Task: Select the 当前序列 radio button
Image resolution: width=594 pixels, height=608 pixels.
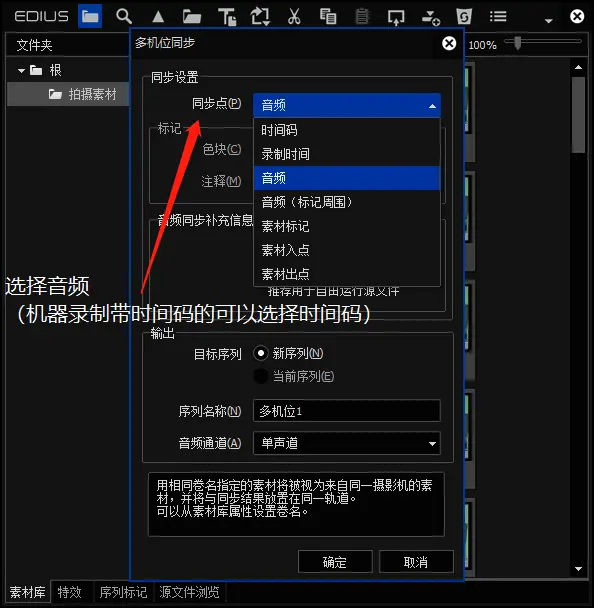Action: tap(261, 376)
